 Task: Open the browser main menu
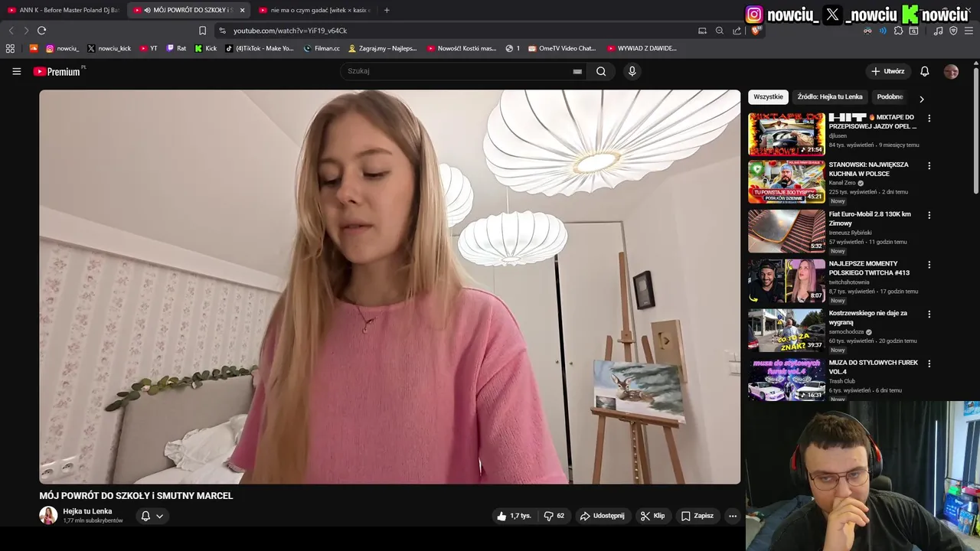pos(969,31)
